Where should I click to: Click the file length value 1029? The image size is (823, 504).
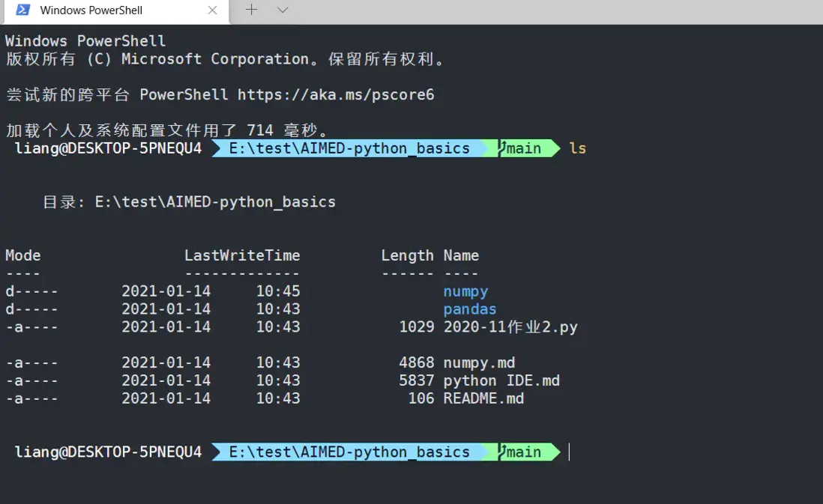417,327
